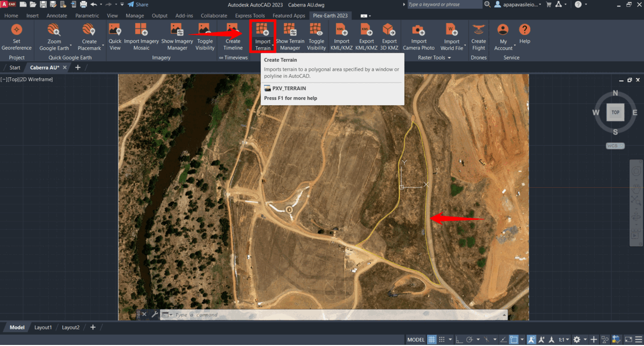Image resolution: width=644 pixels, height=346 pixels.
Task: Click the TOP face of the ViewCube
Action: (x=615, y=112)
